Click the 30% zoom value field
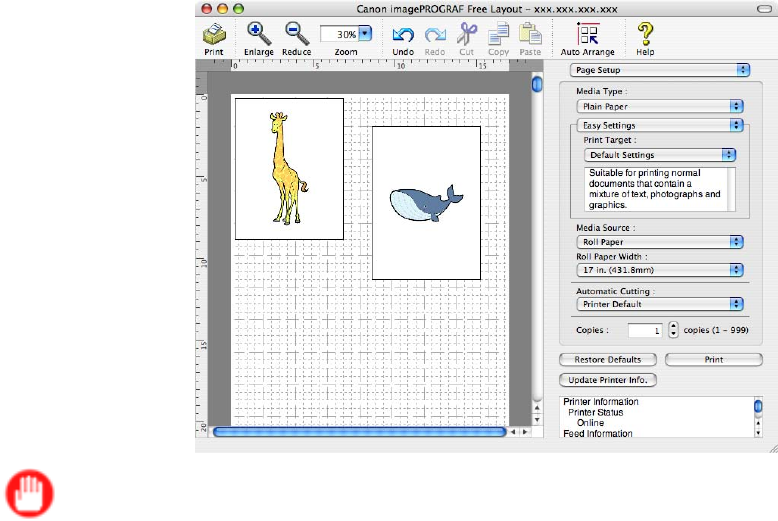The width and height of the screenshot is (778, 521). (x=340, y=34)
